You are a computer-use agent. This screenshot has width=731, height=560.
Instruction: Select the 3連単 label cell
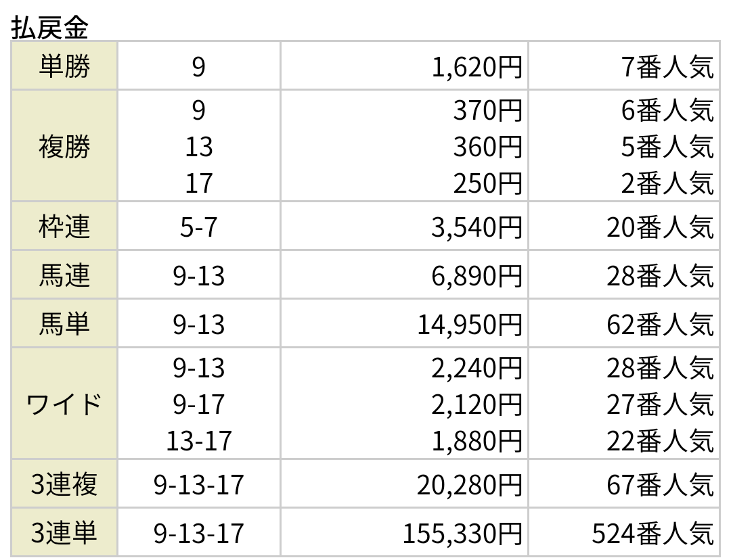click(x=64, y=532)
